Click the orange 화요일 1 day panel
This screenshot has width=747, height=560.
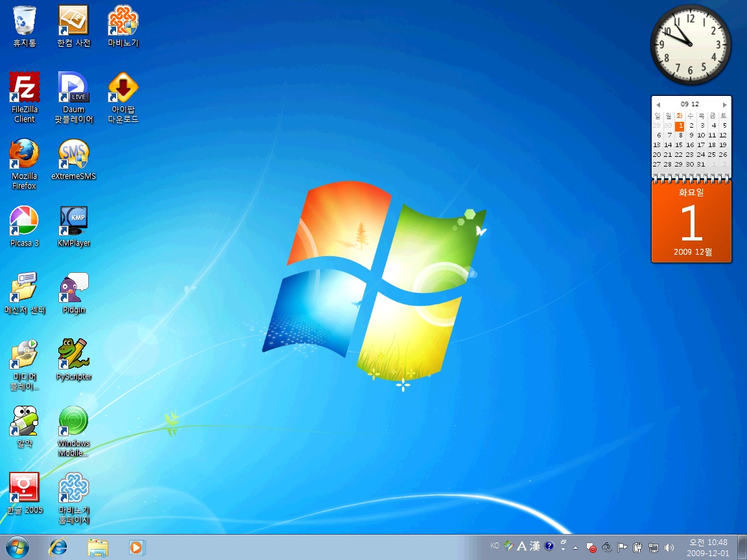691,222
